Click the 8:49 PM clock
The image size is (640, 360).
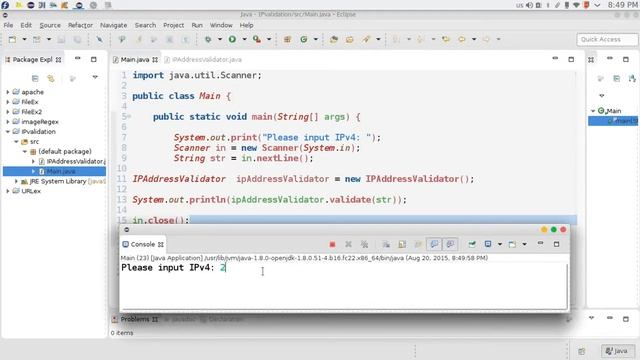622,5
